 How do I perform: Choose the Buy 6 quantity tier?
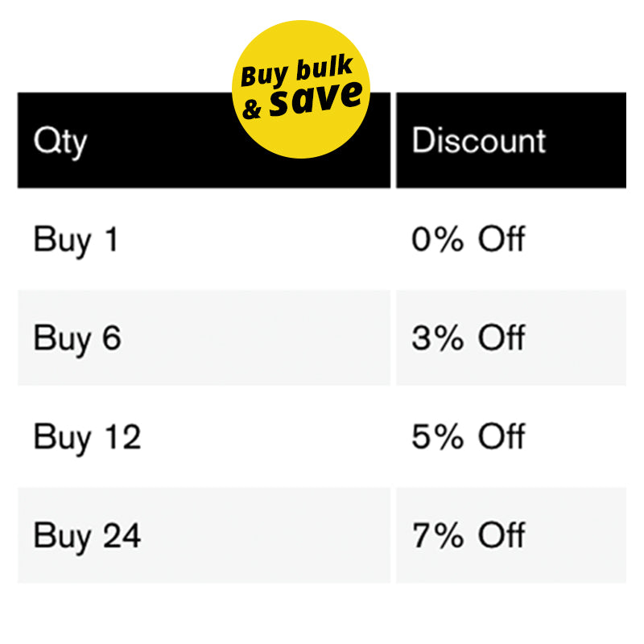click(x=77, y=338)
